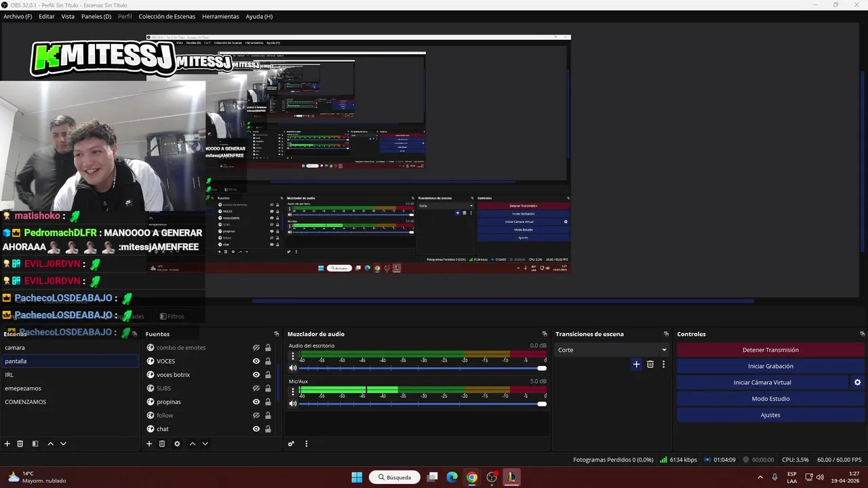Click Iniciar Cámara Virtual button
This screenshot has width=868, height=488.
pyautogui.click(x=762, y=382)
